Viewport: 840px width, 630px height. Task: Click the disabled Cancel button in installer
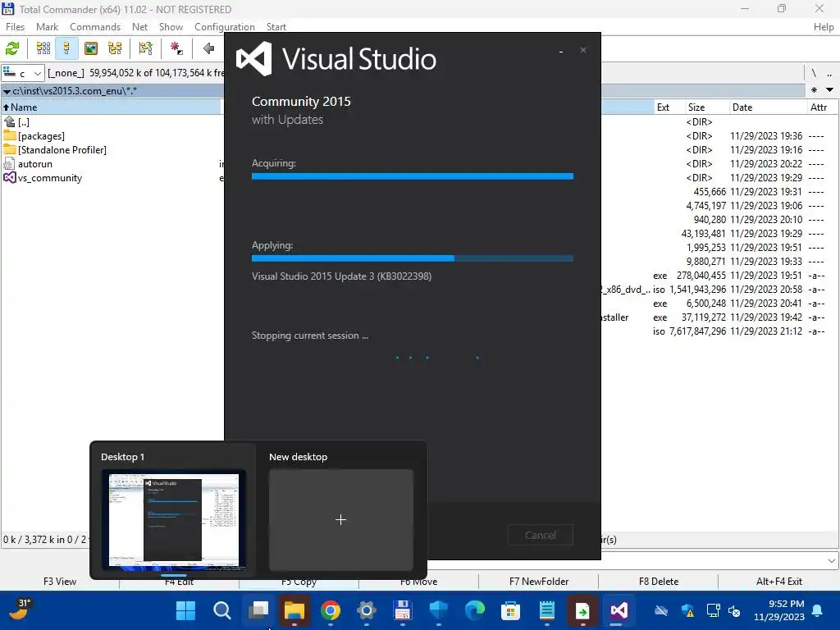tap(541, 535)
